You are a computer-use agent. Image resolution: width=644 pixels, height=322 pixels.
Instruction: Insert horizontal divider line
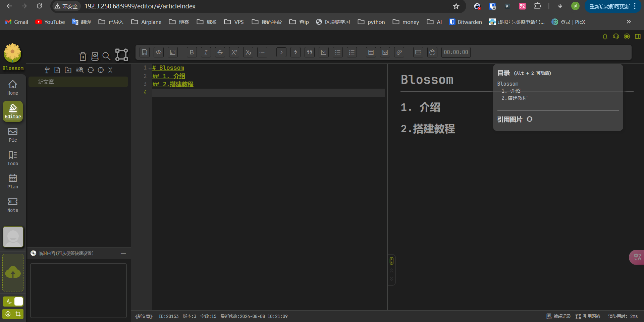point(262,52)
